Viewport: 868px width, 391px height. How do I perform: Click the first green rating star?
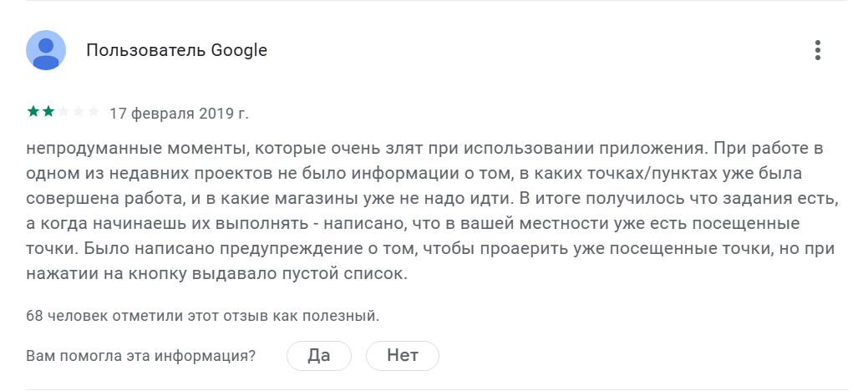[33, 111]
